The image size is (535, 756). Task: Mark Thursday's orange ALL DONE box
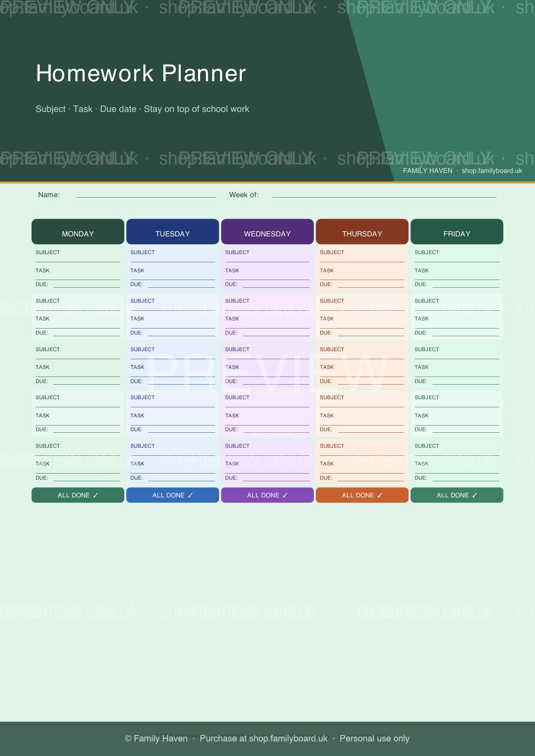(x=362, y=495)
